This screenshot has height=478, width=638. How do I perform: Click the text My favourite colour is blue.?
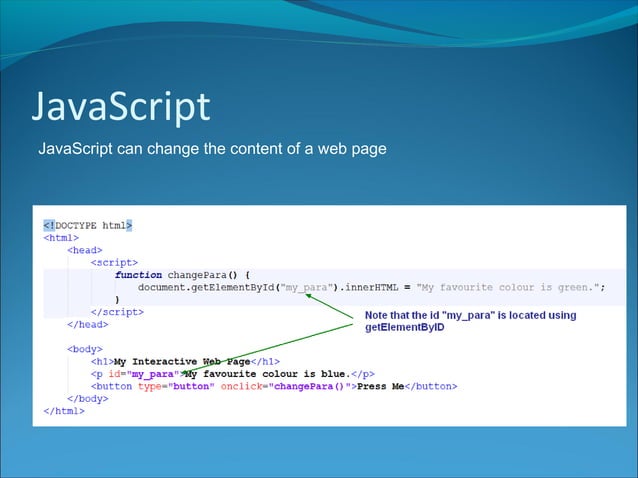[x=268, y=374]
